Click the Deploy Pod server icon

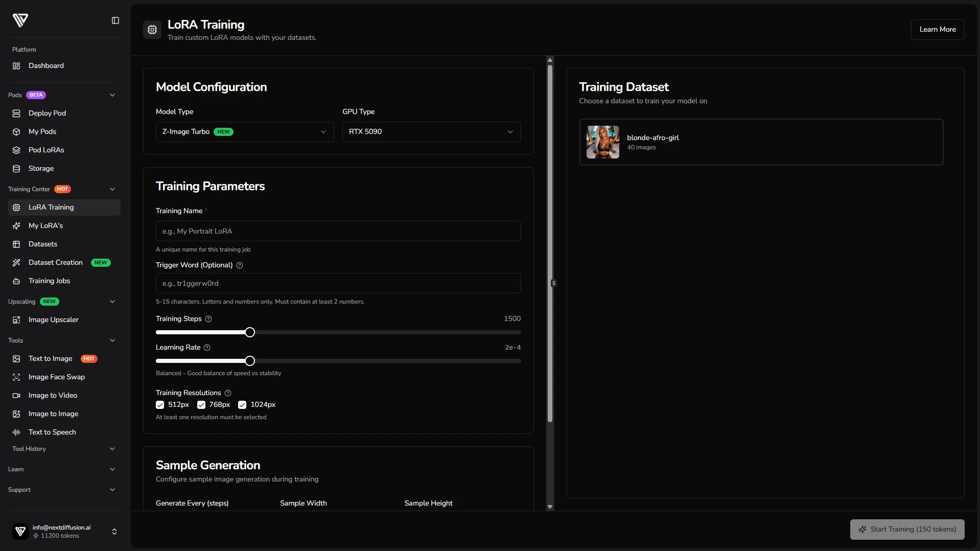click(x=16, y=113)
